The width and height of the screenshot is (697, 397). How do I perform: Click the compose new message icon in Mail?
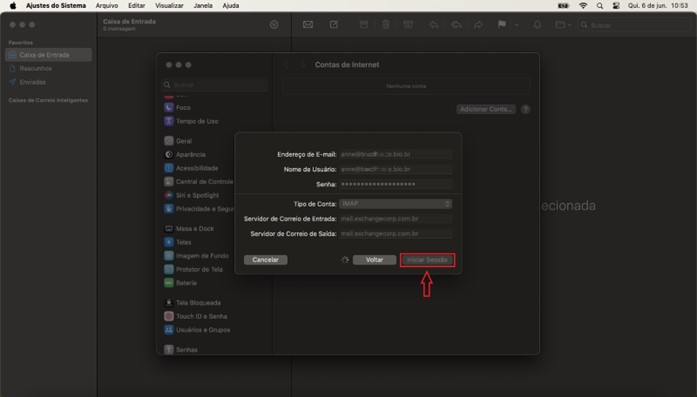point(334,24)
